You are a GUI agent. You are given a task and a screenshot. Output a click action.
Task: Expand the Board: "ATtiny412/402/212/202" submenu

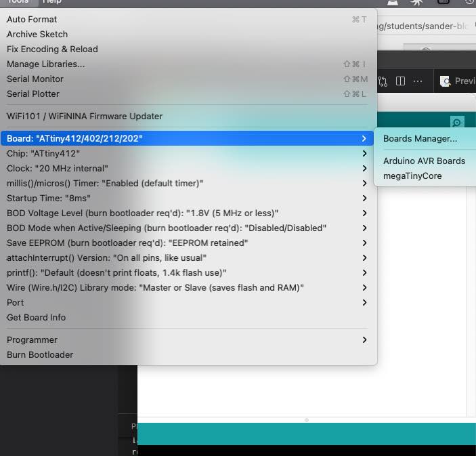pos(187,138)
